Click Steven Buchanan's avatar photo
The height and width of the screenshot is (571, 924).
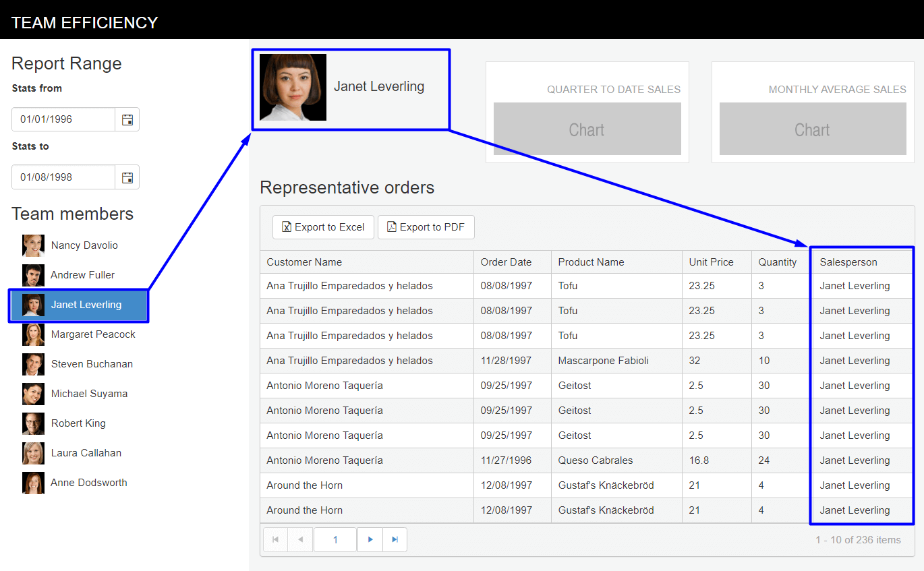point(33,364)
